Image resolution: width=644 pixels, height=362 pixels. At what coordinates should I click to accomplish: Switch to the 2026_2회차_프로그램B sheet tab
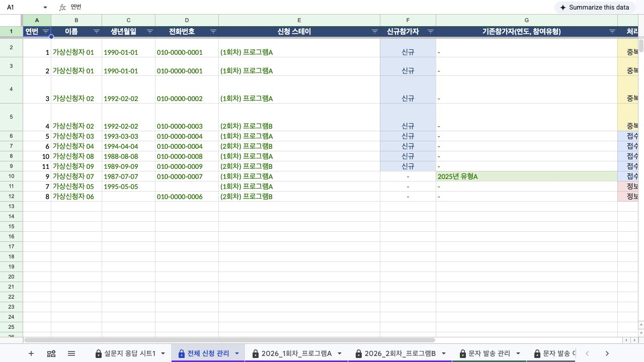pyautogui.click(x=399, y=353)
